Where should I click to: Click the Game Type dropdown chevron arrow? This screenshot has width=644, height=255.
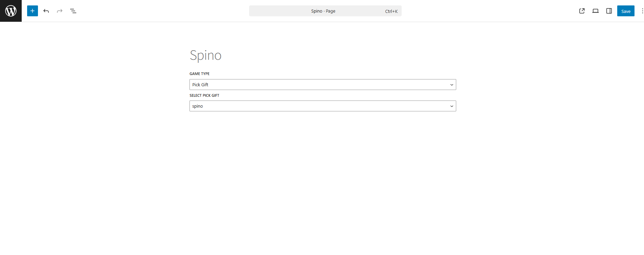[451, 85]
